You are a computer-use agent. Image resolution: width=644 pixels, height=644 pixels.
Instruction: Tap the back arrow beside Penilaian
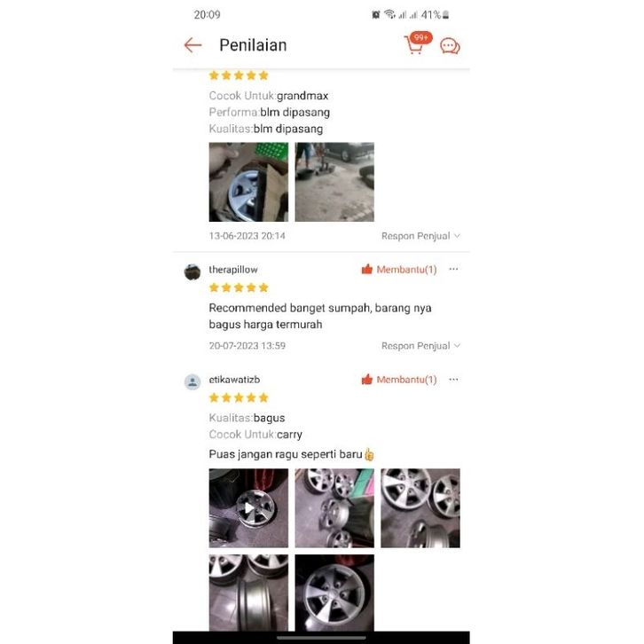(x=192, y=45)
